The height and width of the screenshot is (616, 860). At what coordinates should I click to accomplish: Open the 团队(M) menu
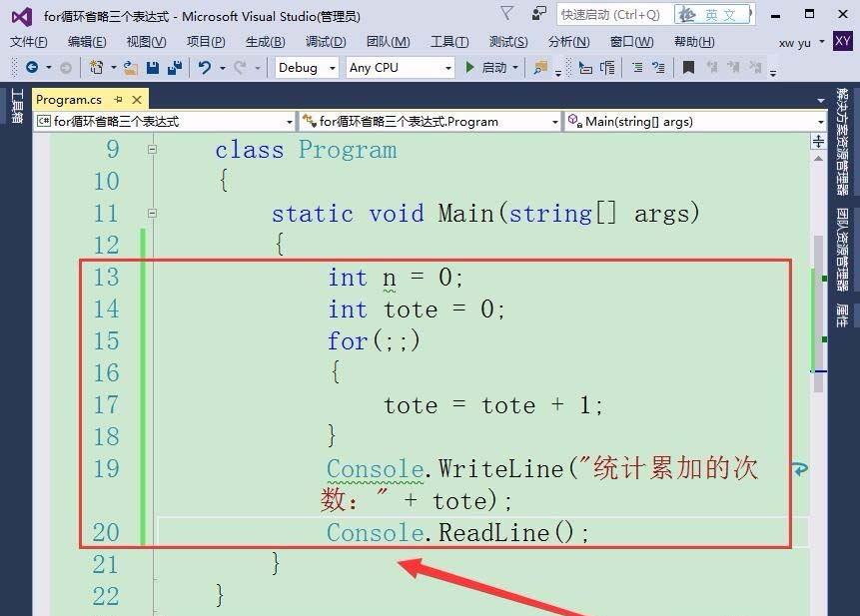point(389,42)
